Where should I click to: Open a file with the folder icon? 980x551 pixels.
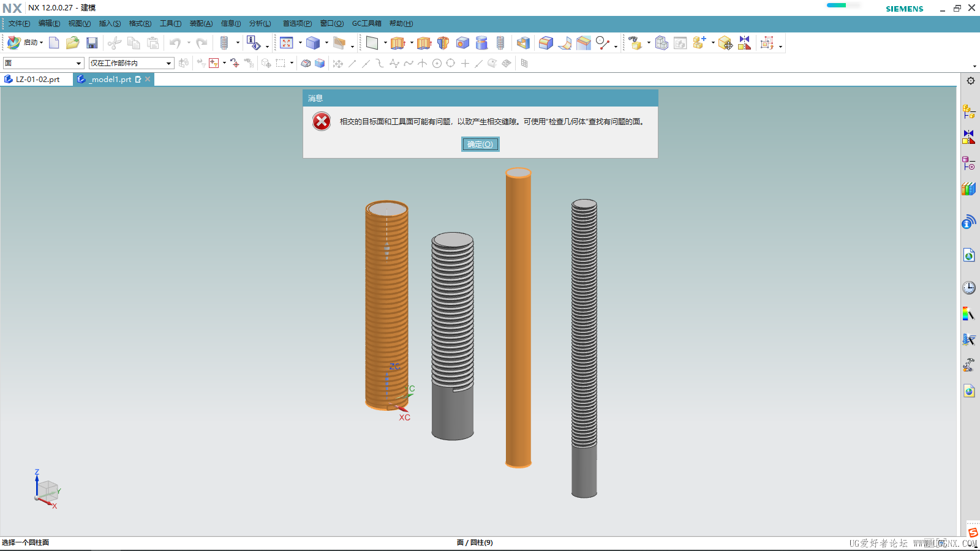click(73, 43)
